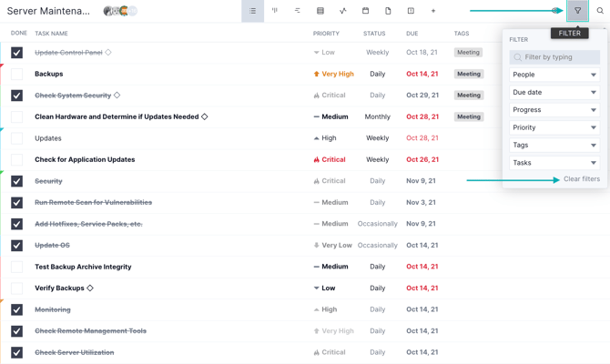Click Meeting tag on Update Control Panel row
Screen dimensions: 610x364
coord(468,53)
